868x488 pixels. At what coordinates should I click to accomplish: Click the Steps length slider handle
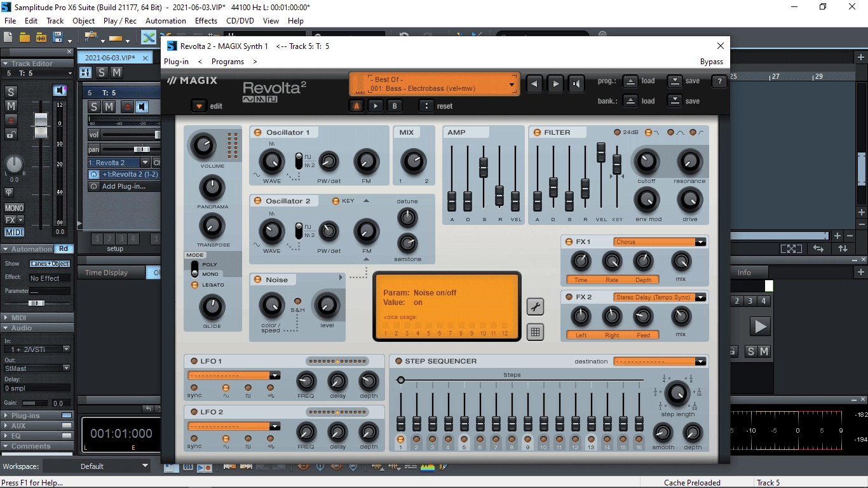point(400,380)
